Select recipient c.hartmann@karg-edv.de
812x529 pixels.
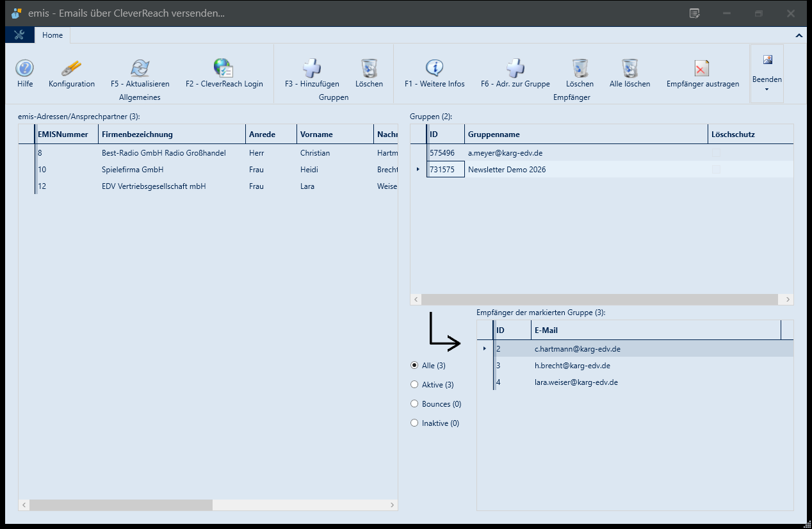click(x=635, y=349)
